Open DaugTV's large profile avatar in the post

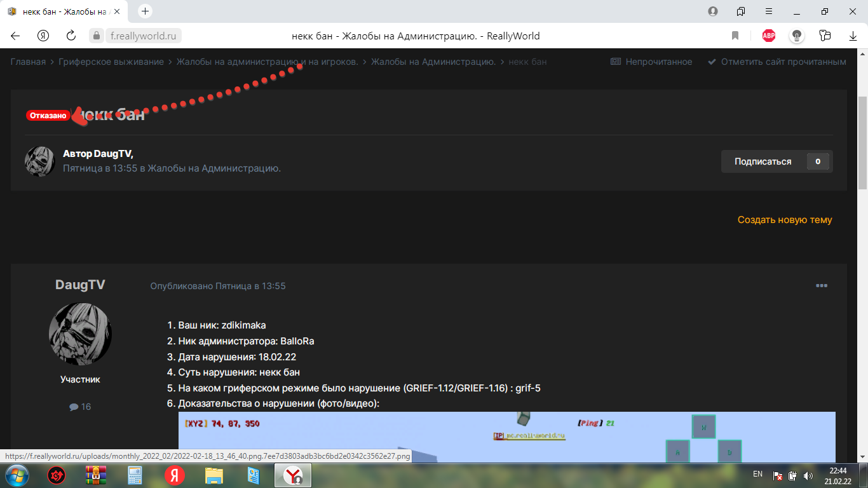80,334
